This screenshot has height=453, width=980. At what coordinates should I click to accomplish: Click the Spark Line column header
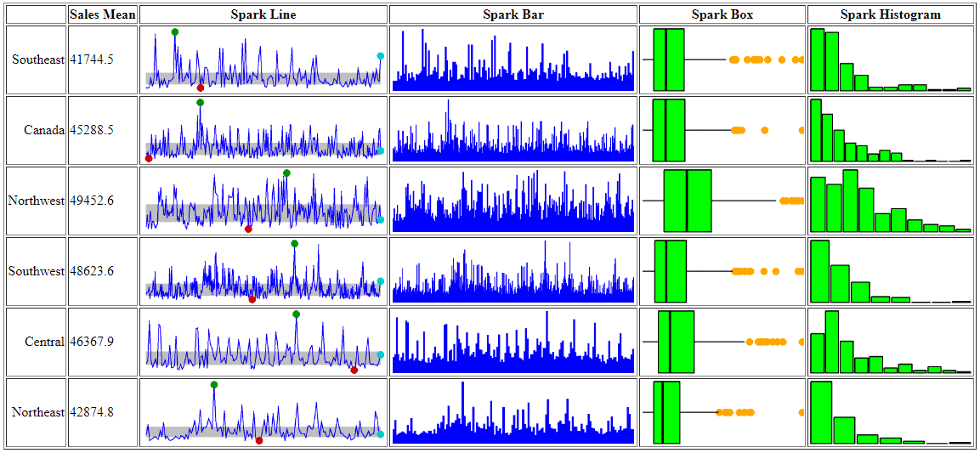263,14
